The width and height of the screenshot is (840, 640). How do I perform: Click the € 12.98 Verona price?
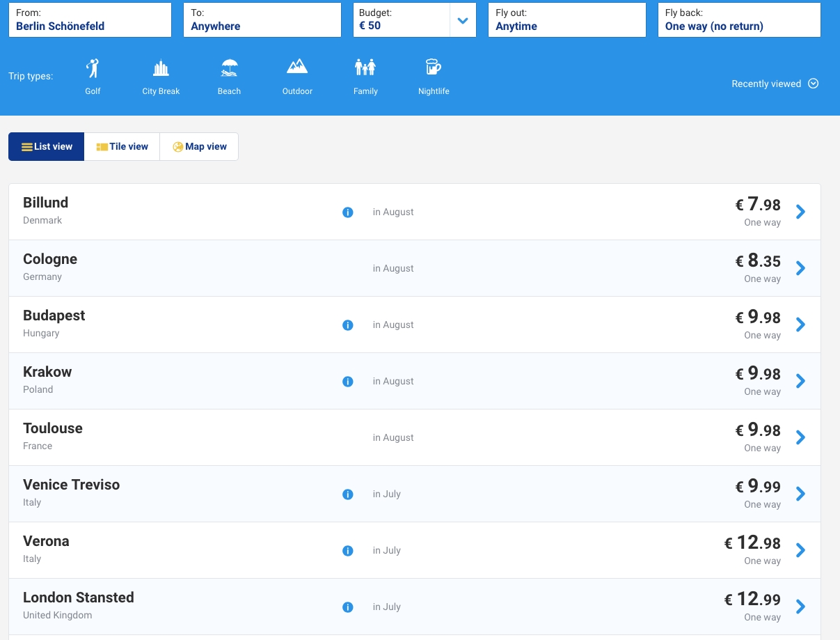coord(752,543)
